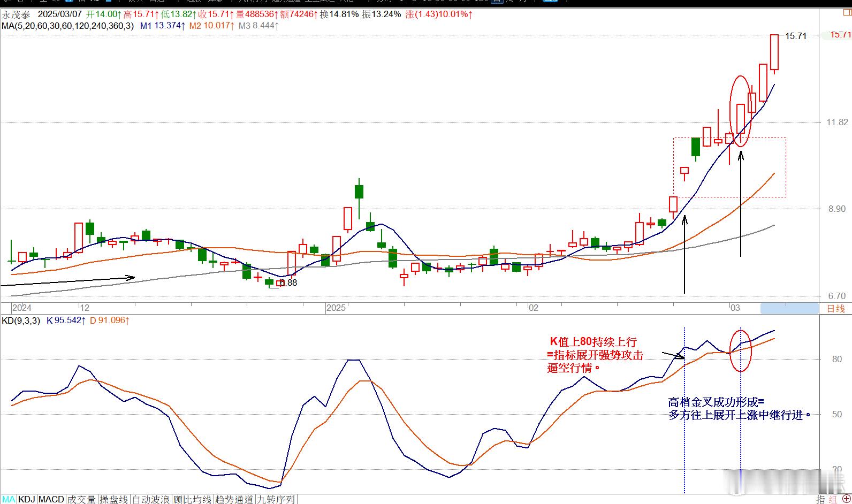Click the low price 低13.82 value
This screenshot has width=852, height=504.
point(178,14)
